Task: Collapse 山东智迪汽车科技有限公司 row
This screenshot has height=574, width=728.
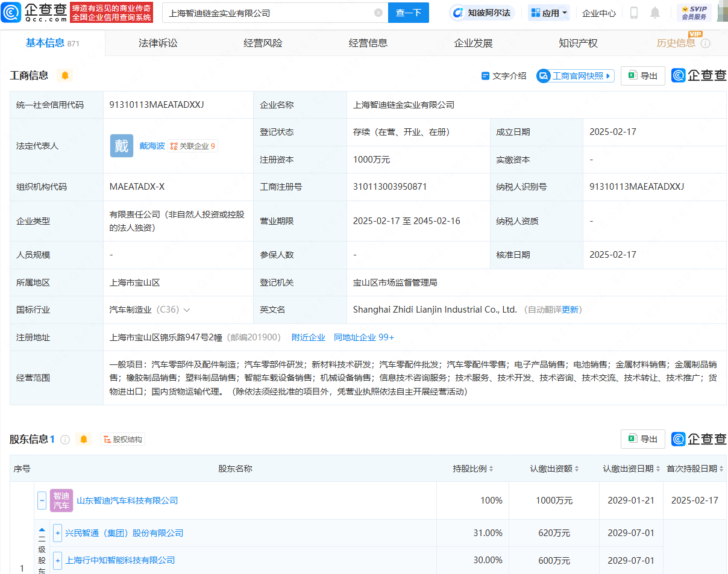Action: click(42, 501)
